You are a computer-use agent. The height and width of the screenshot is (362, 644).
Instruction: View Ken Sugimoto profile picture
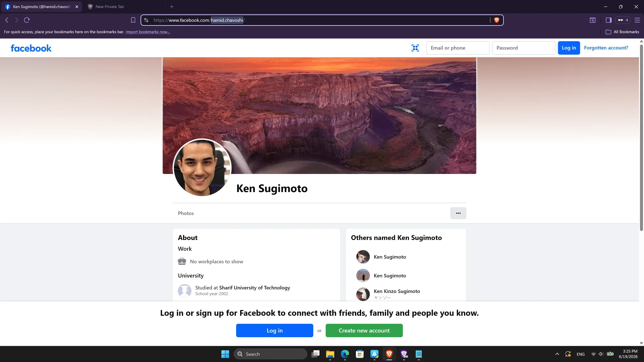tap(202, 168)
